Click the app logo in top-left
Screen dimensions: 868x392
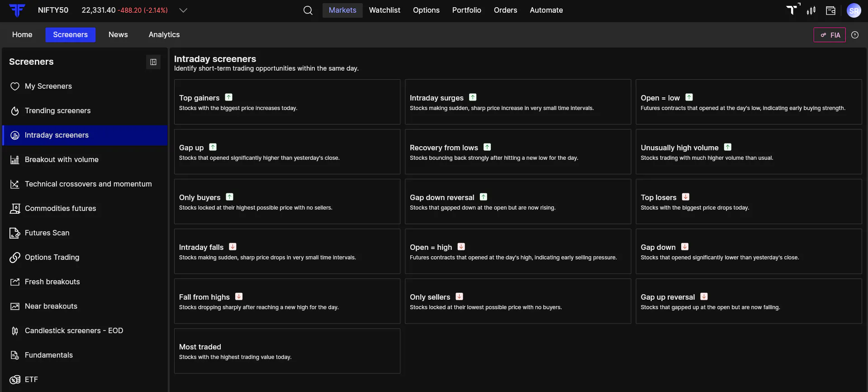[17, 10]
